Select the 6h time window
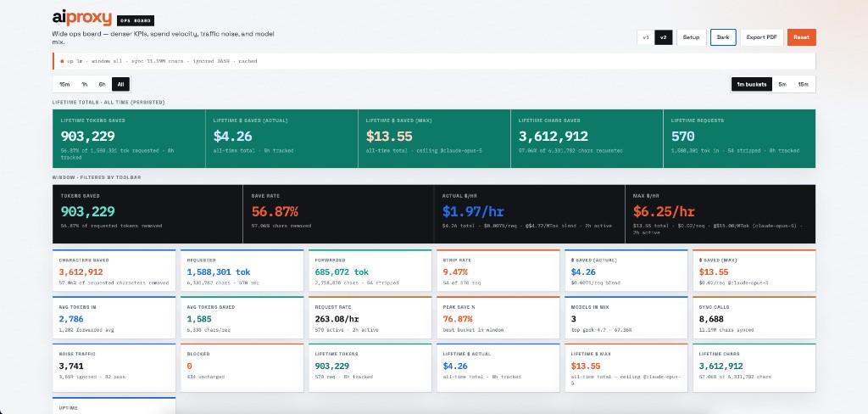This screenshot has height=414, width=868. coord(103,84)
